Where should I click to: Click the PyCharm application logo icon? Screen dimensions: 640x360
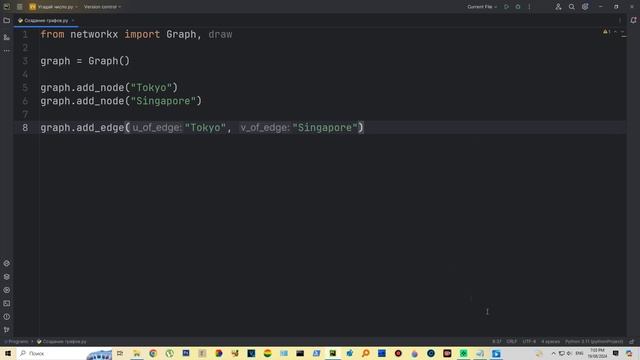click(7, 7)
